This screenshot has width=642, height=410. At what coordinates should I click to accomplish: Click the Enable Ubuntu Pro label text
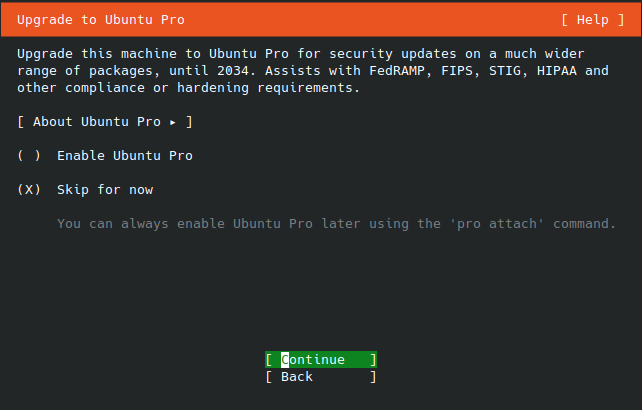tap(125, 156)
